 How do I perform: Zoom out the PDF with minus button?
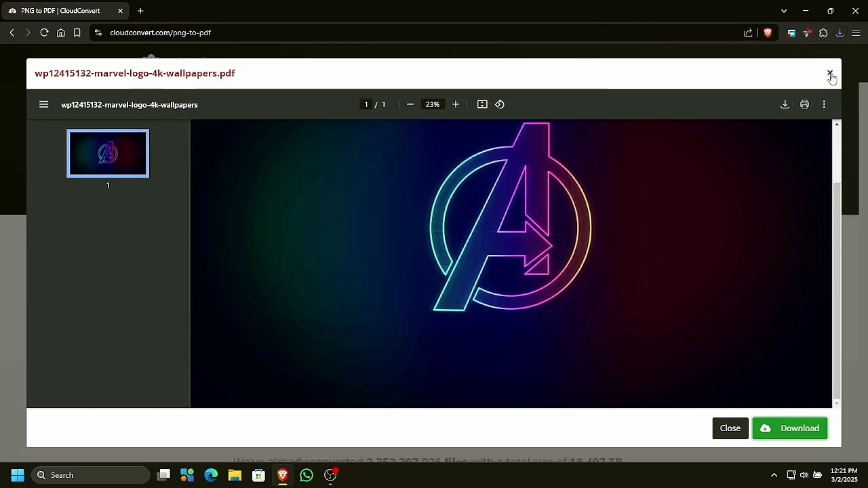click(x=410, y=104)
